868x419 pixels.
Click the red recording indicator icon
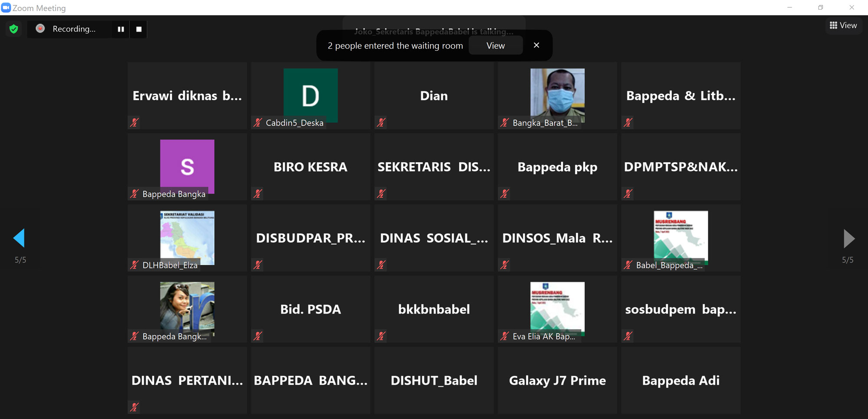[40, 29]
